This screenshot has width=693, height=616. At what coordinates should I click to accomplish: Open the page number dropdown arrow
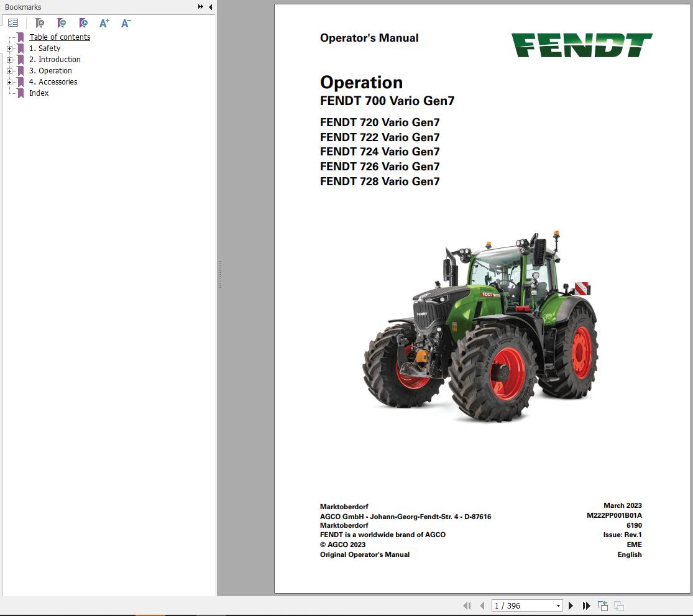coord(559,606)
